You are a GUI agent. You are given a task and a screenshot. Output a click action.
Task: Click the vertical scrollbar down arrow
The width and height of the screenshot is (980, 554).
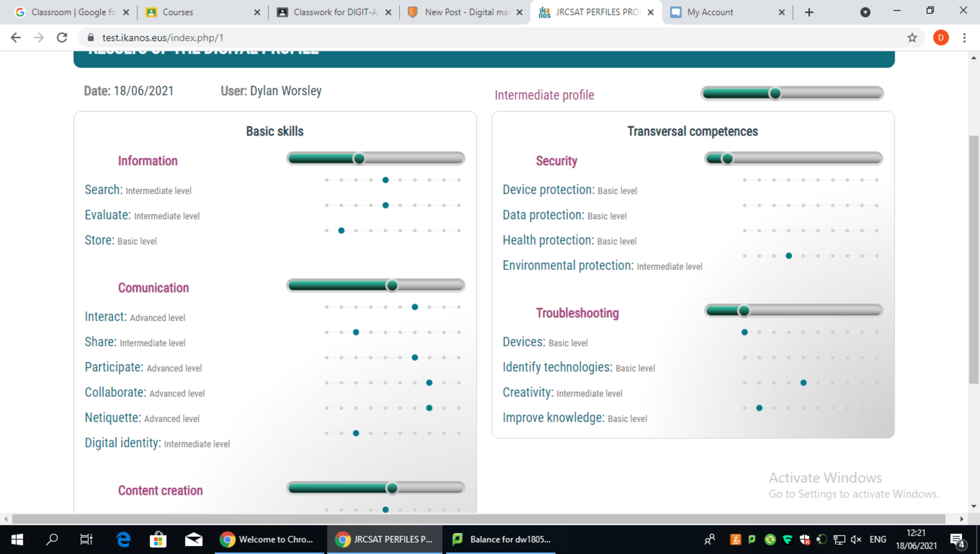point(974,506)
